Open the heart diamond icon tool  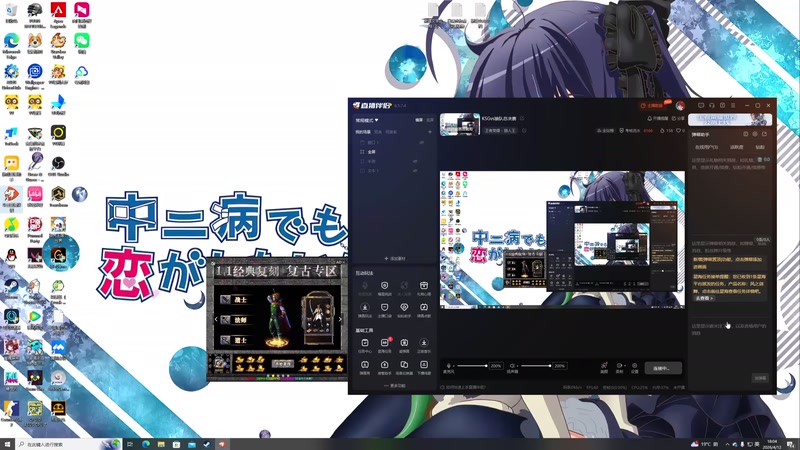(x=404, y=307)
